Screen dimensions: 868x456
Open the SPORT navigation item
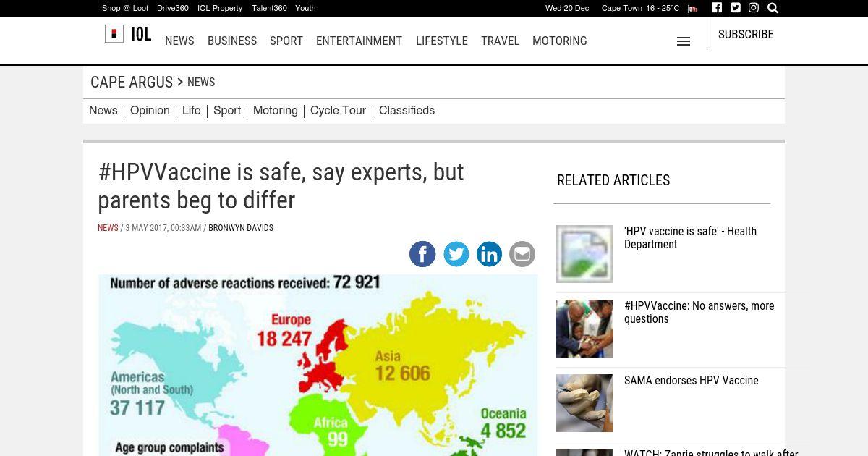(286, 41)
